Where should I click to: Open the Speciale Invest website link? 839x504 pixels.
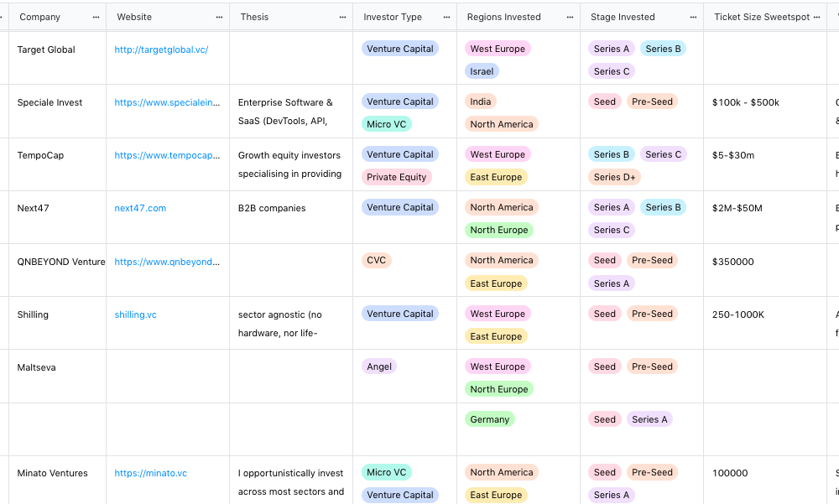click(x=167, y=102)
